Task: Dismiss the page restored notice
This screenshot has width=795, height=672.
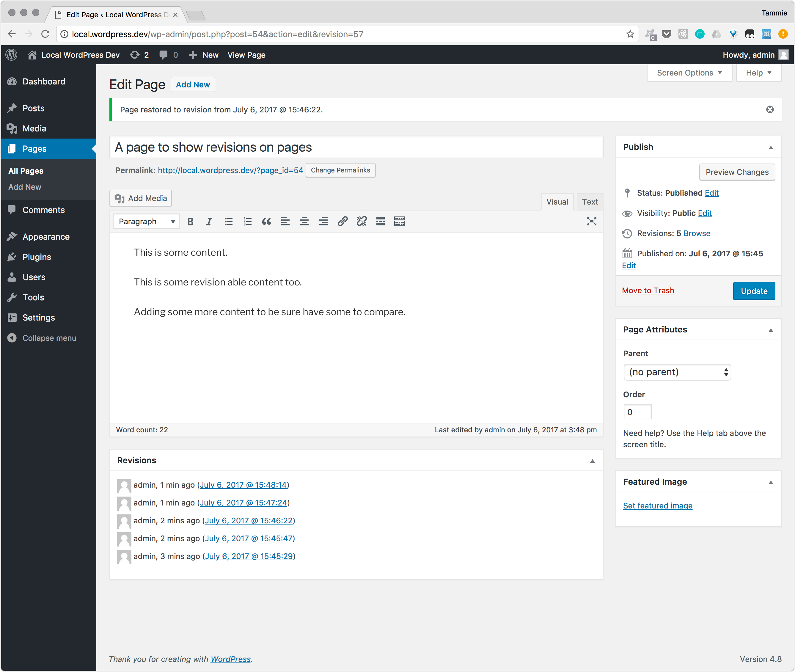Action: click(770, 110)
